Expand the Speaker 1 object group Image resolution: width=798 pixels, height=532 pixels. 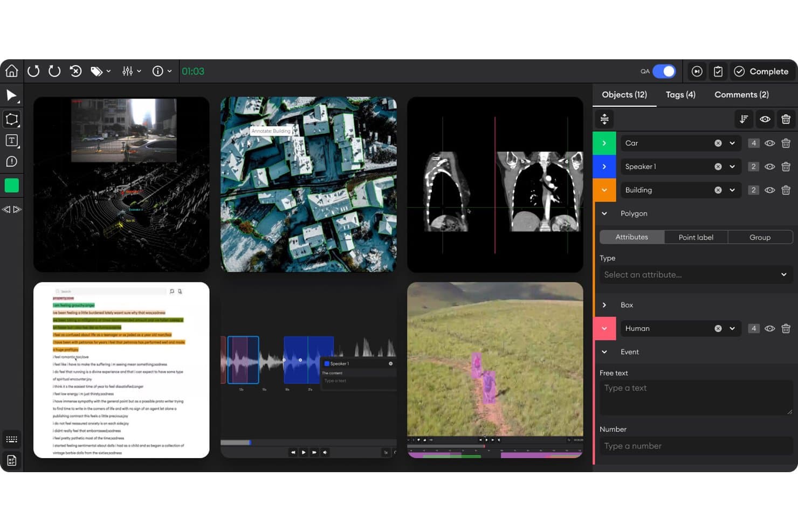[604, 167]
